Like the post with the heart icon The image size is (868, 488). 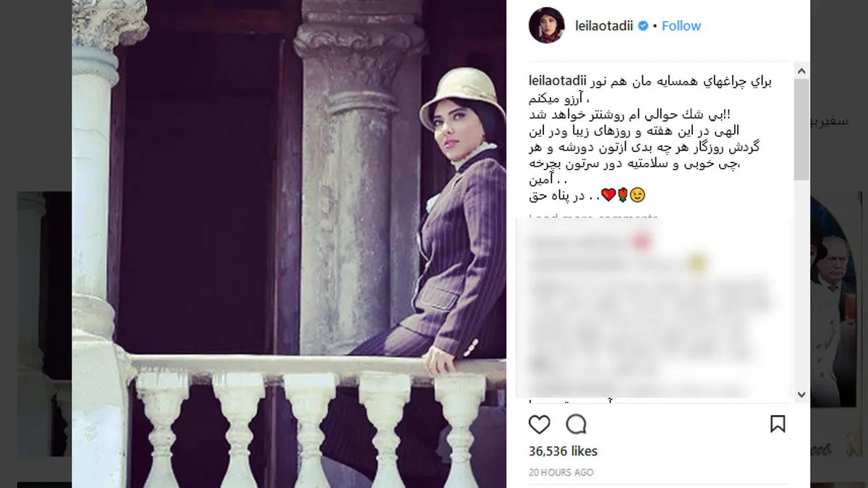click(x=539, y=424)
